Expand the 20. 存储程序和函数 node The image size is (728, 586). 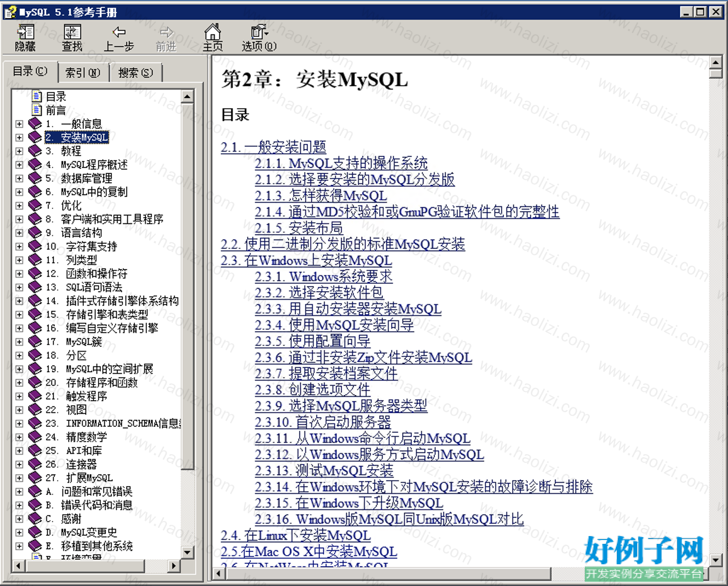[x=19, y=383]
